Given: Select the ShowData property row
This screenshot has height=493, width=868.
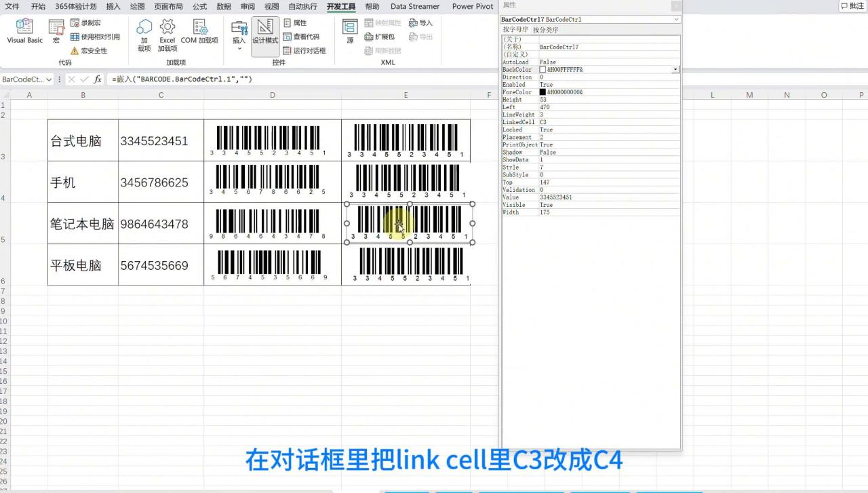Looking at the screenshot, I should pos(590,160).
